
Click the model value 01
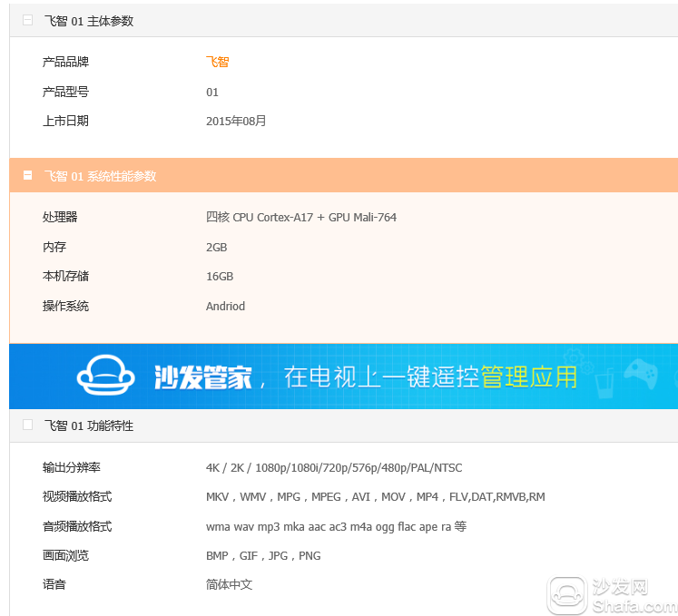click(x=212, y=92)
